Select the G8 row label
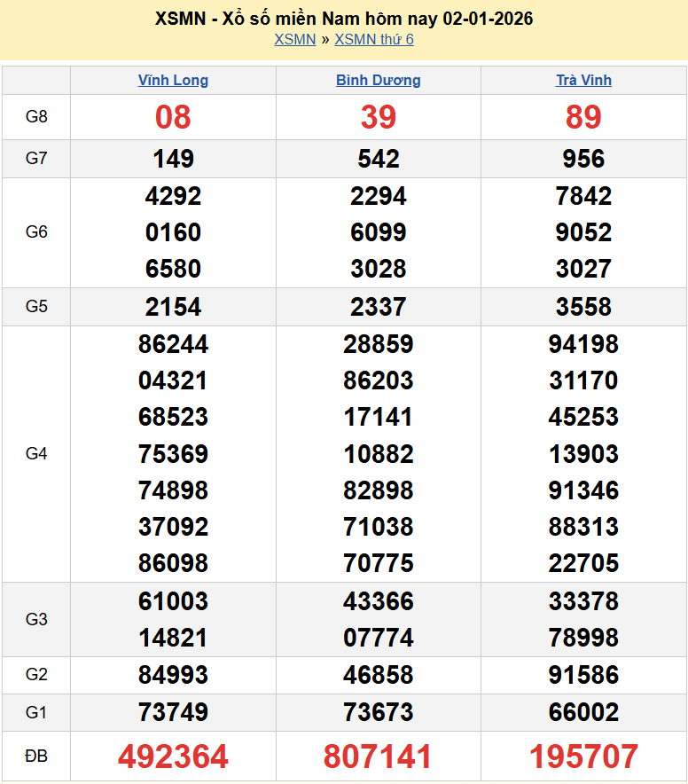Image resolution: width=688 pixels, height=784 pixels. point(36,116)
